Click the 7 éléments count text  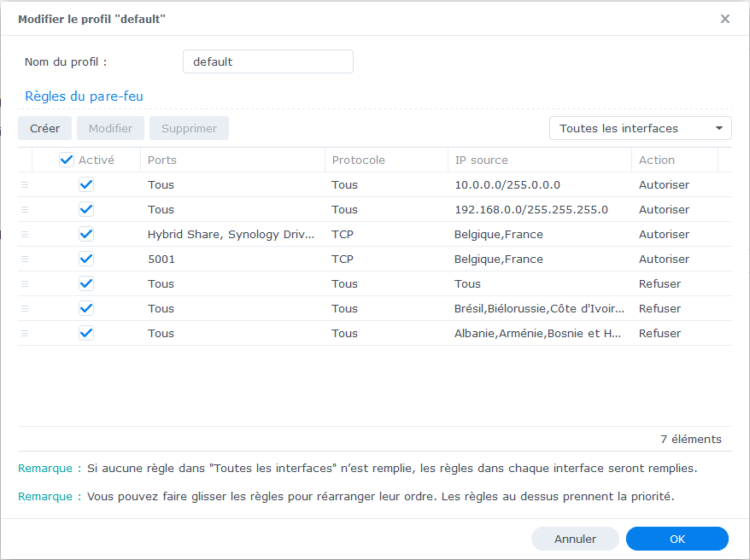click(691, 439)
